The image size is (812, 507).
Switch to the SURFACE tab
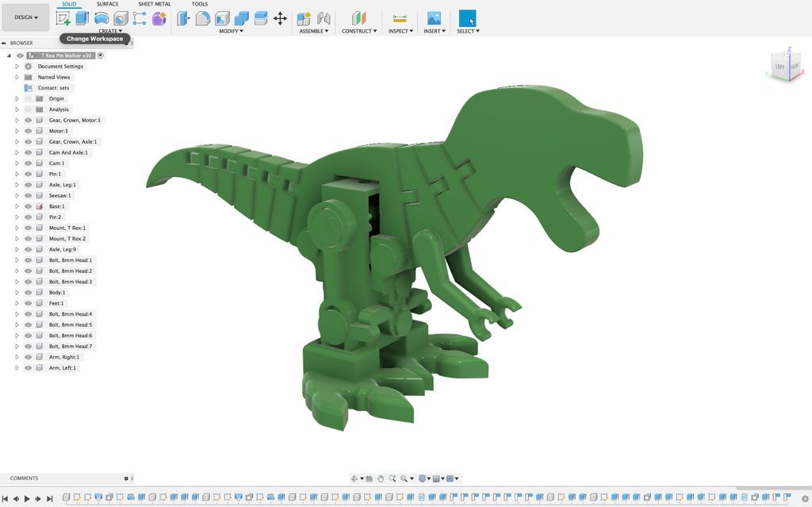pyautogui.click(x=108, y=4)
